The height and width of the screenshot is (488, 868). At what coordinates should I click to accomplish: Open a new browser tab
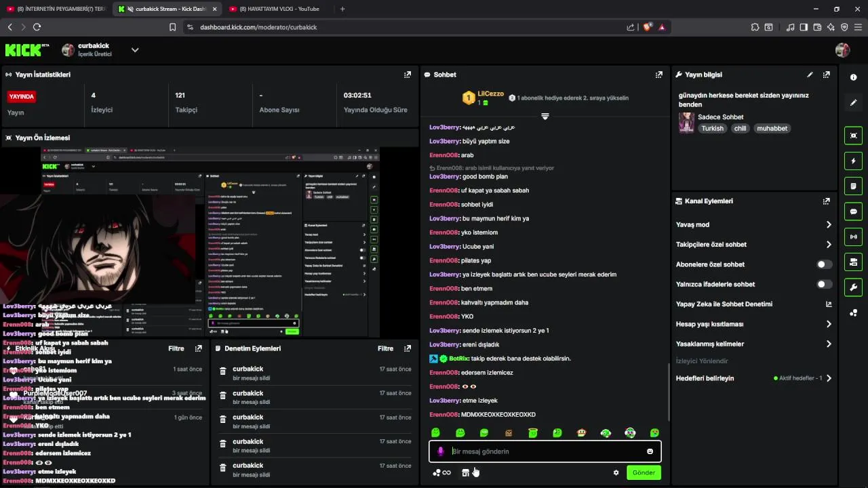click(x=342, y=9)
